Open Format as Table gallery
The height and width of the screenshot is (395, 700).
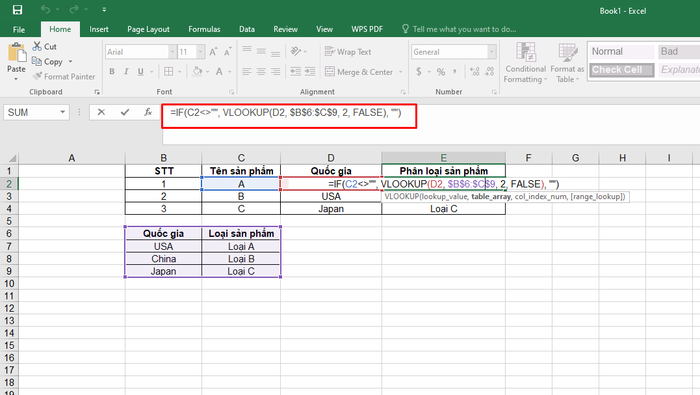point(567,62)
